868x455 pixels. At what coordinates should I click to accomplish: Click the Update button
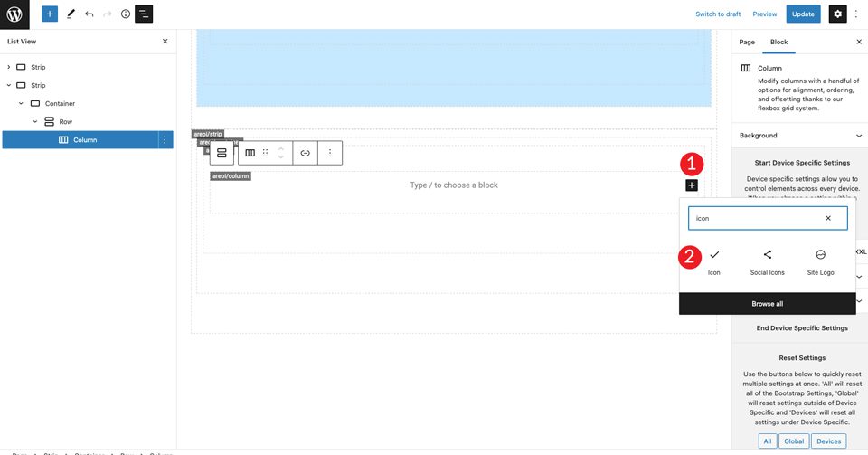(x=803, y=14)
